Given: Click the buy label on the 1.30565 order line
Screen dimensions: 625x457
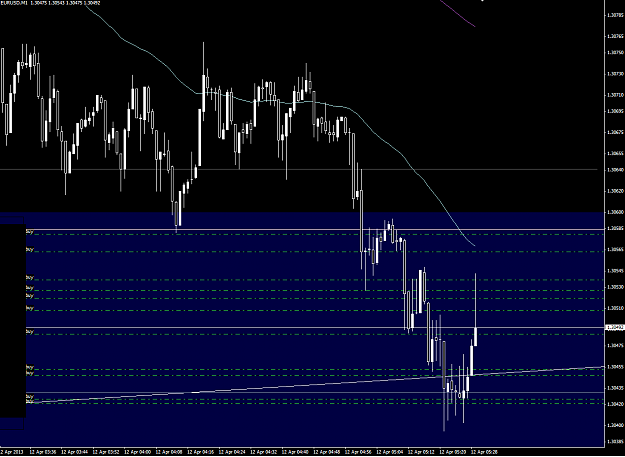Looking at the screenshot, I should click(29, 249).
